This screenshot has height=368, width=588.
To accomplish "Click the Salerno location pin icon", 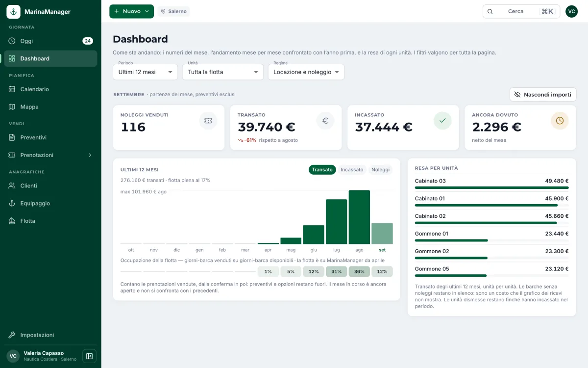I will 163,11.
